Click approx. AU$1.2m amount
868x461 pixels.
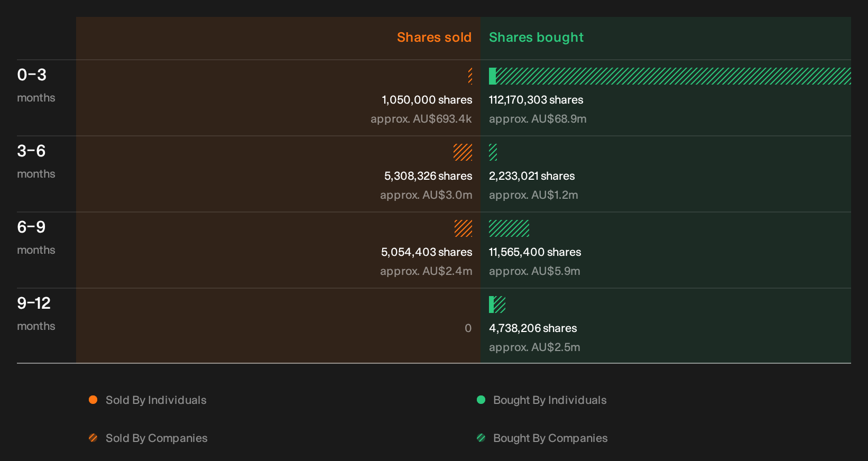click(x=533, y=195)
